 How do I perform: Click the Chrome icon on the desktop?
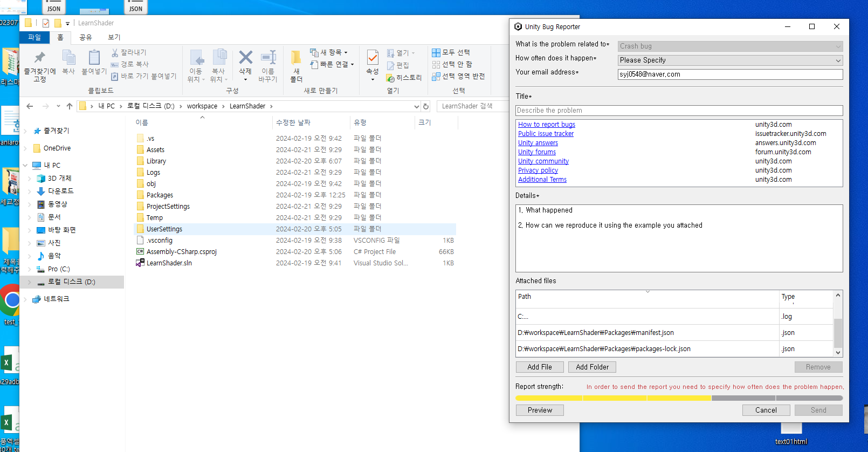pyautogui.click(x=10, y=300)
